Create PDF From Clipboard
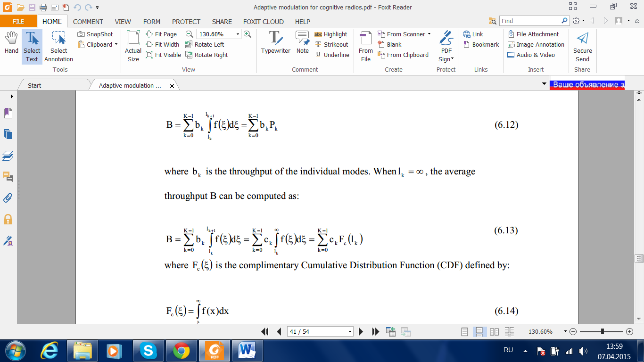 (x=403, y=55)
